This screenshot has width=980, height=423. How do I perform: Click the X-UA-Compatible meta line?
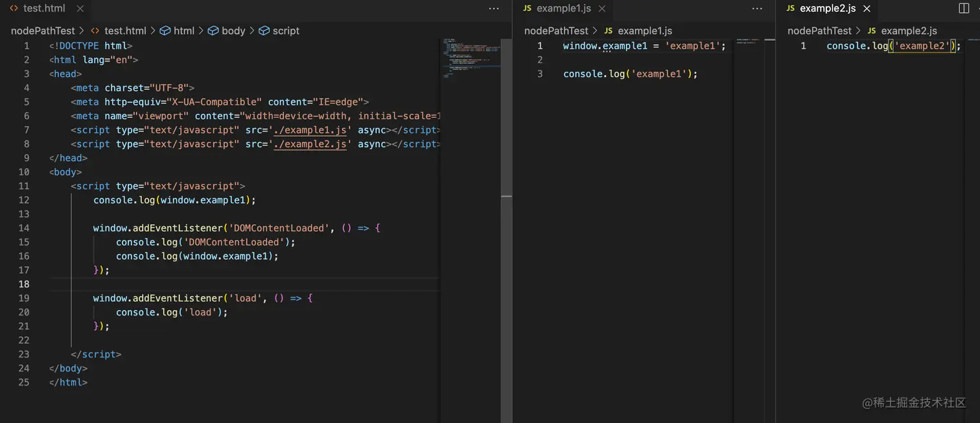[220, 102]
